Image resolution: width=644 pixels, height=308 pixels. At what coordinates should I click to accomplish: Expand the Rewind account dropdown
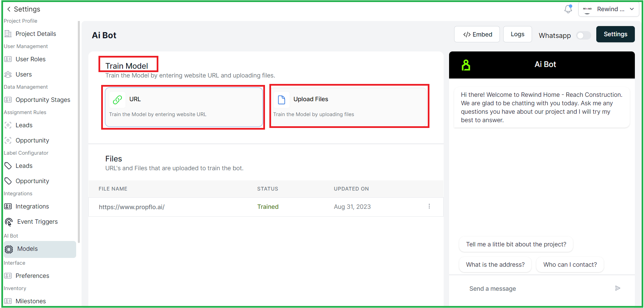click(632, 9)
